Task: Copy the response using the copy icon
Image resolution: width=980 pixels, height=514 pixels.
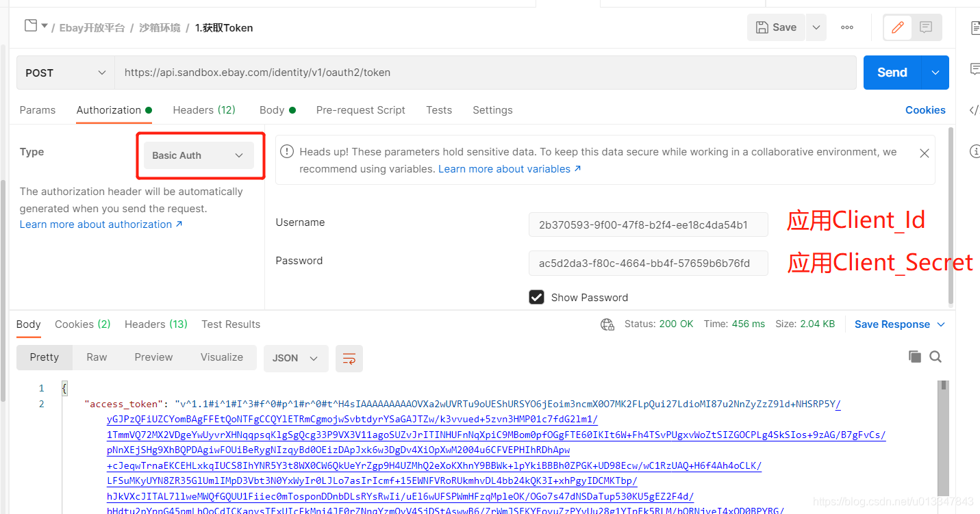Action: (914, 357)
